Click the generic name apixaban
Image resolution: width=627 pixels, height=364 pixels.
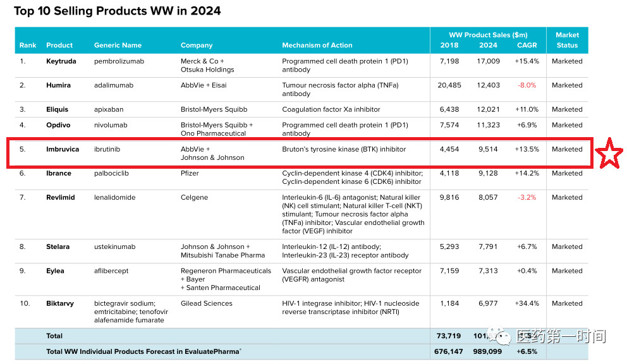(108, 109)
